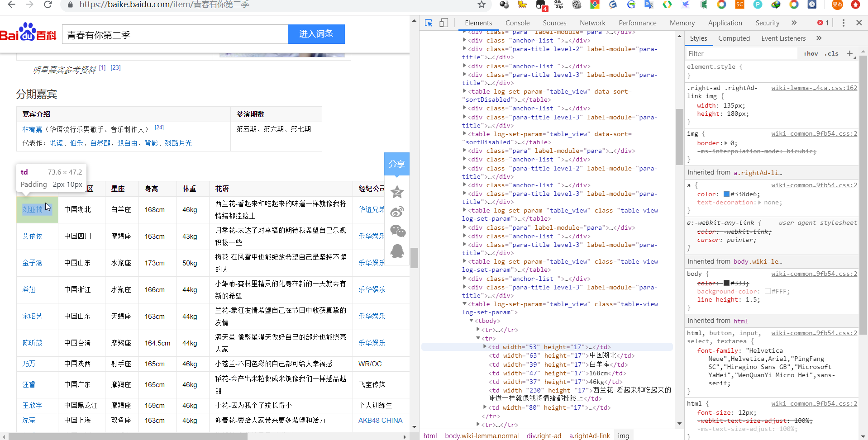Image resolution: width=868 pixels, height=440 pixels.
Task: Open the Computed styles tab
Action: click(x=734, y=38)
